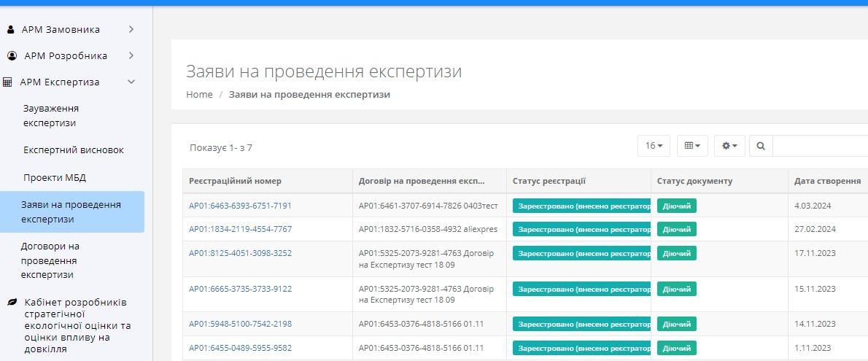Expand the АРМ Замовника menu chevron
Image resolution: width=868 pixels, height=361 pixels.
tap(131, 30)
